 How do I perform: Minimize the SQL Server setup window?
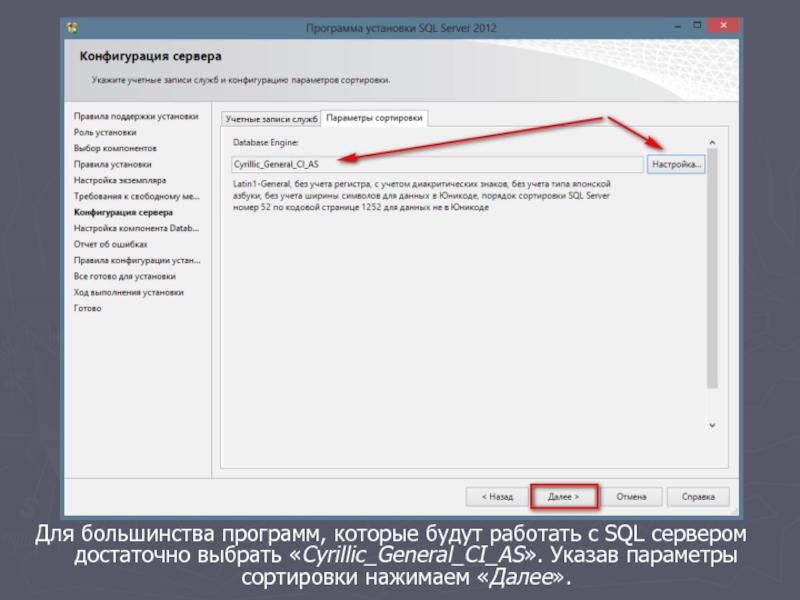pos(678,26)
